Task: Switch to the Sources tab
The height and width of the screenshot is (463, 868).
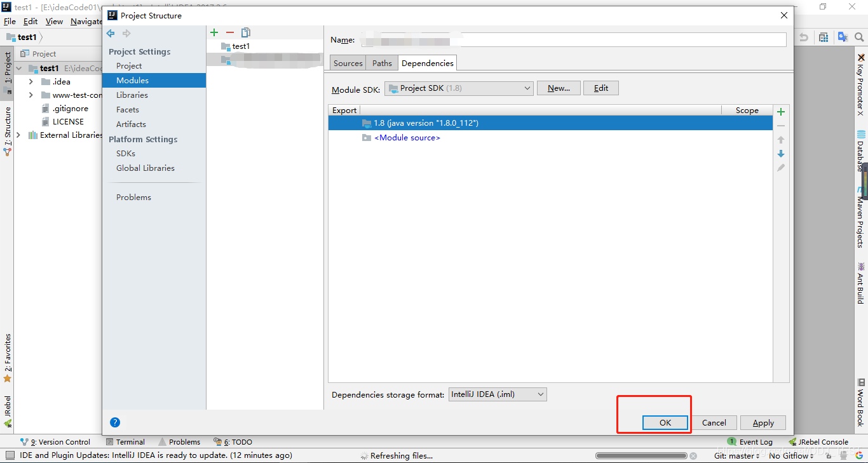Action: tap(348, 63)
